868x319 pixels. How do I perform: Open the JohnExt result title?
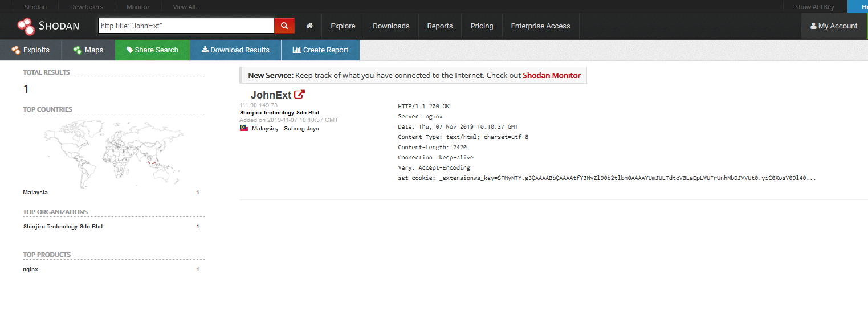tap(271, 95)
